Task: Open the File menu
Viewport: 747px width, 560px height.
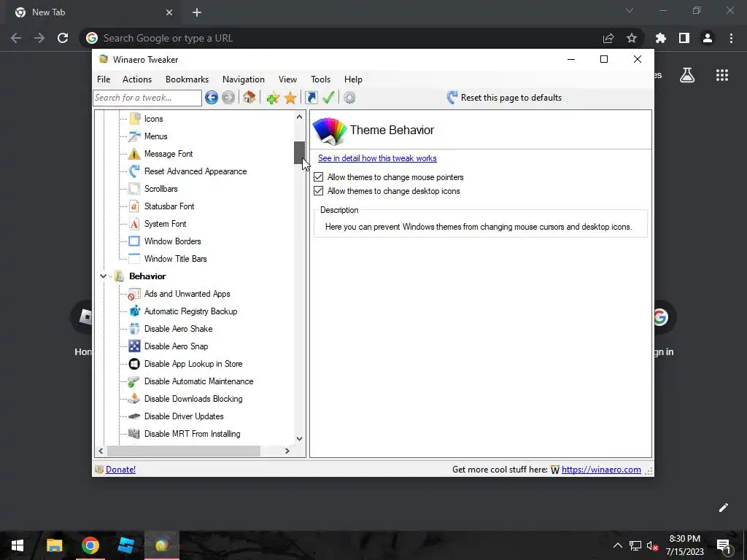Action: pyautogui.click(x=104, y=79)
